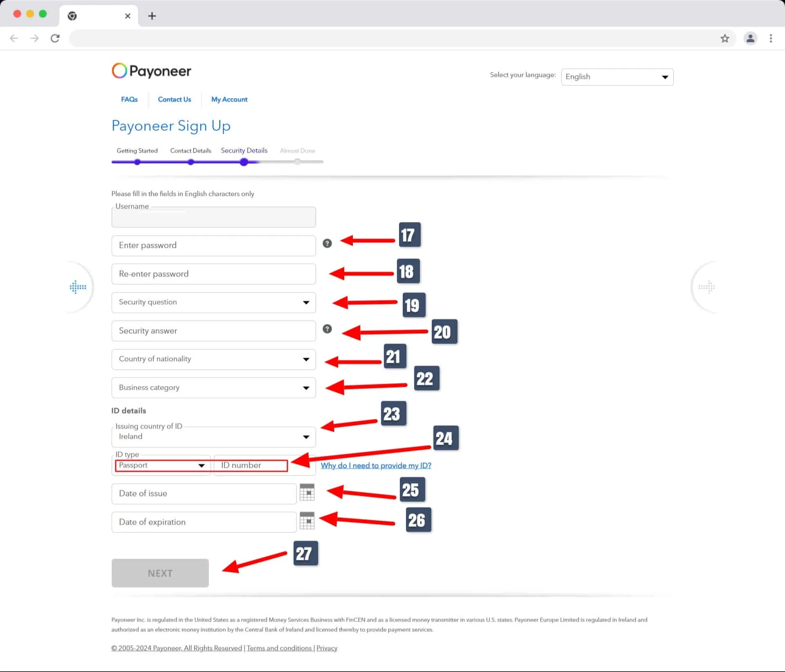Open calendar picker for Date of issue
This screenshot has width=785, height=672.
(307, 492)
